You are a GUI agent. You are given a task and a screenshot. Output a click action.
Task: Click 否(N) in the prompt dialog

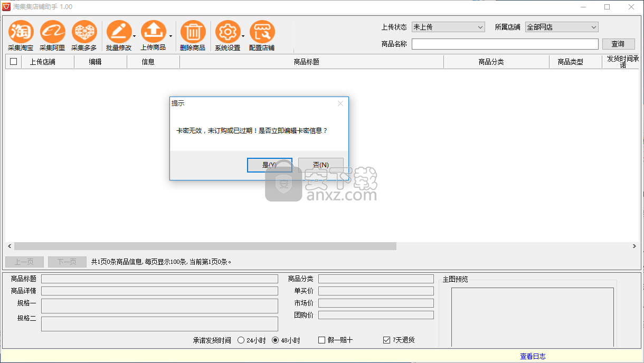(321, 165)
